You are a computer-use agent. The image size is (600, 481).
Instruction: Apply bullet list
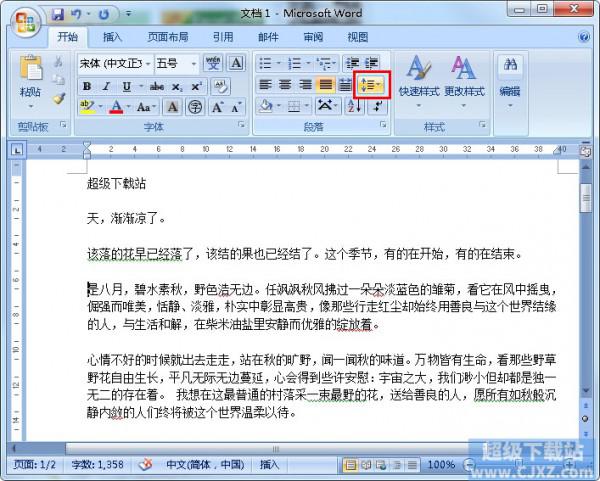coord(265,63)
